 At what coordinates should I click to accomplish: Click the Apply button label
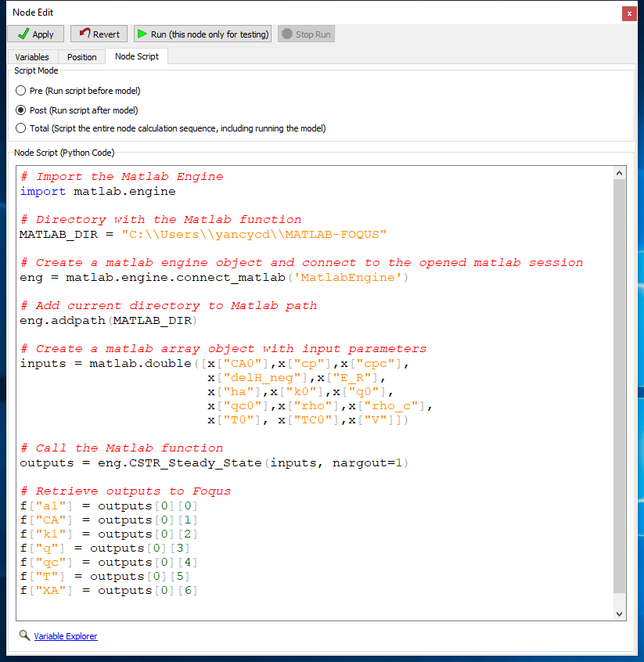pos(43,34)
